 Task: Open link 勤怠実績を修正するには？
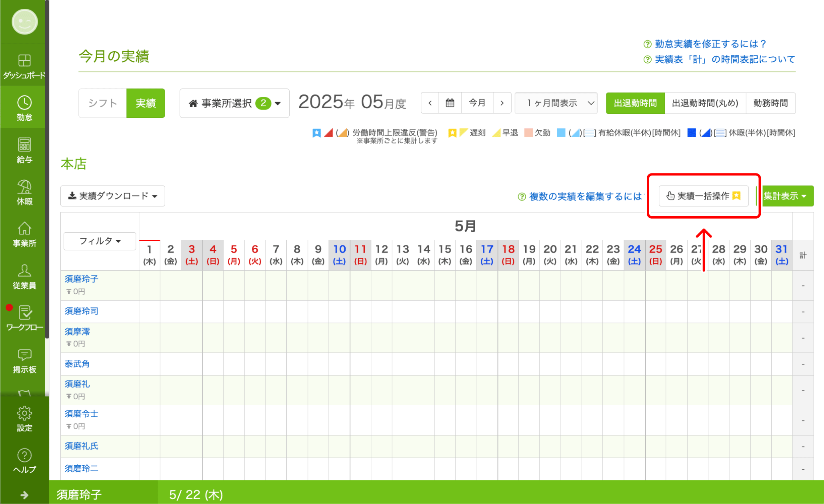(x=710, y=44)
